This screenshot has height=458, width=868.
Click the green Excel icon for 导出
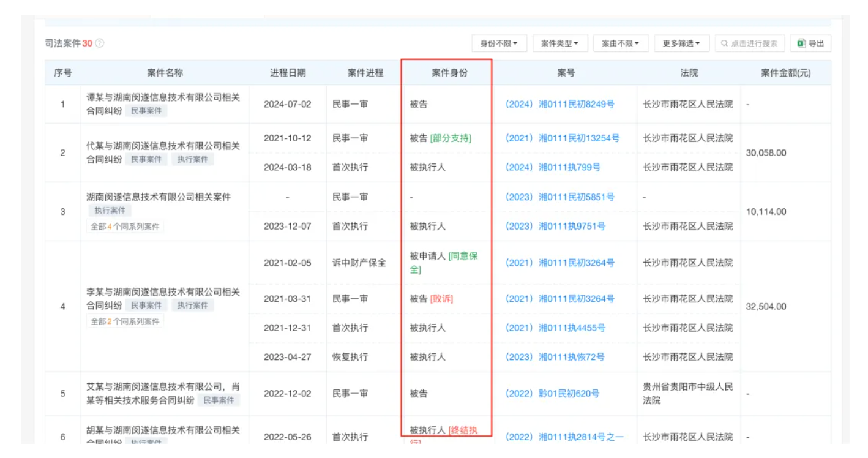coord(801,43)
